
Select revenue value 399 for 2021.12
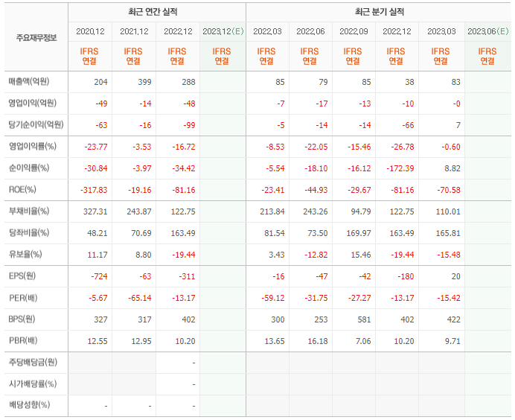(x=144, y=82)
